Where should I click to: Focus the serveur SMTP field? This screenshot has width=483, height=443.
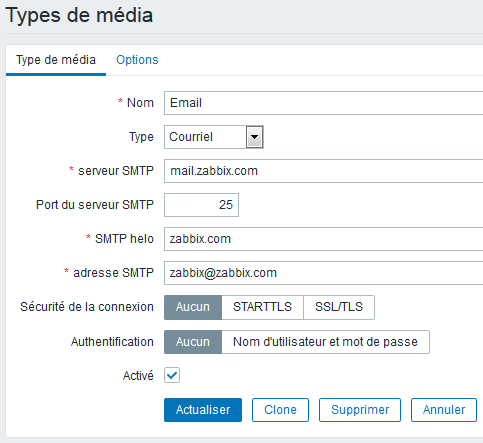tap(324, 171)
